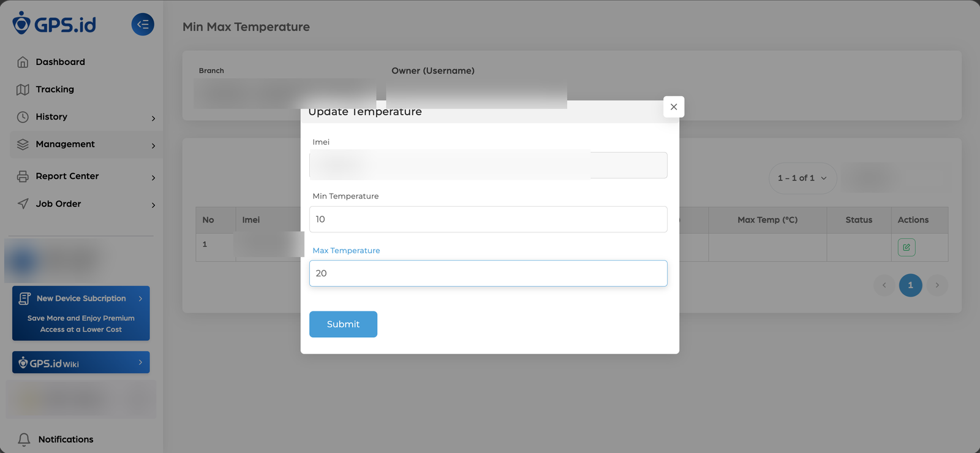Viewport: 980px width, 453px height.
Task: Click the edit icon in Actions column
Action: tap(907, 248)
